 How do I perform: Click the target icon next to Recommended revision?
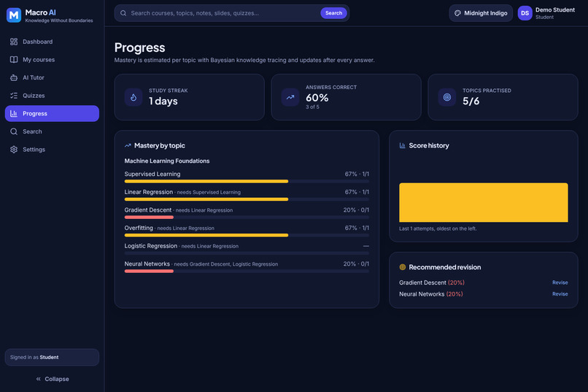coord(403,267)
